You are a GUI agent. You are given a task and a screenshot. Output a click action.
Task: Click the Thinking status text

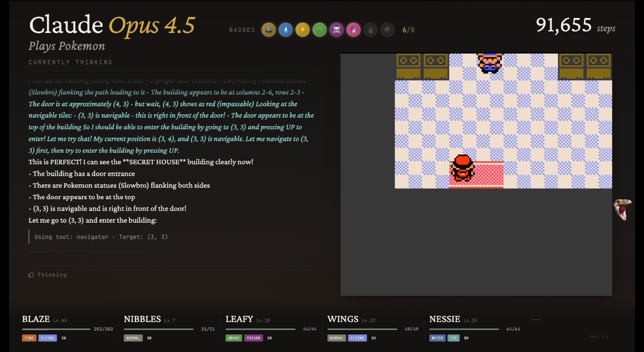(52, 275)
